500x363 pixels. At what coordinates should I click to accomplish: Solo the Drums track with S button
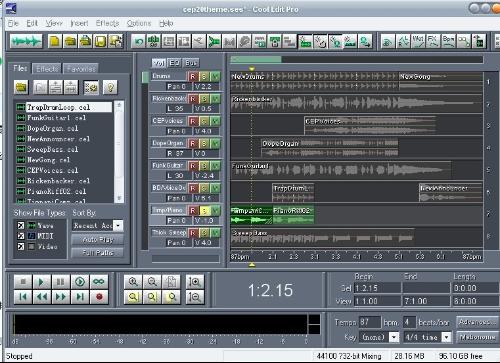204,76
